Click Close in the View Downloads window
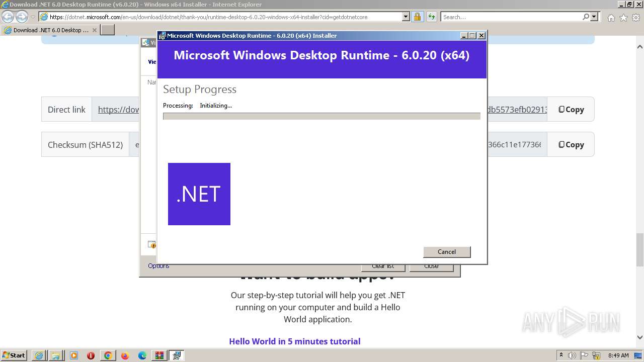The width and height of the screenshot is (644, 362). [x=431, y=266]
